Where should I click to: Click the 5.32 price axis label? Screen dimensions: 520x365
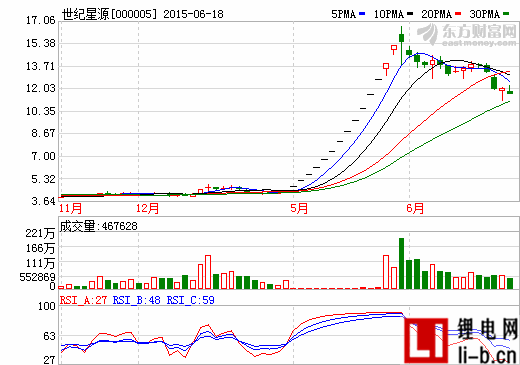point(43,179)
